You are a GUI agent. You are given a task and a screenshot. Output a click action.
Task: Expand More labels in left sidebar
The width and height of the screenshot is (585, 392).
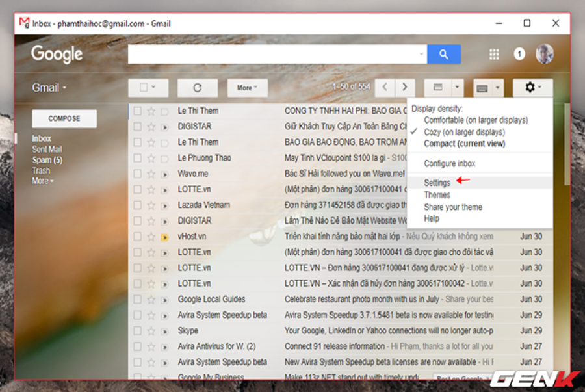pyautogui.click(x=43, y=181)
